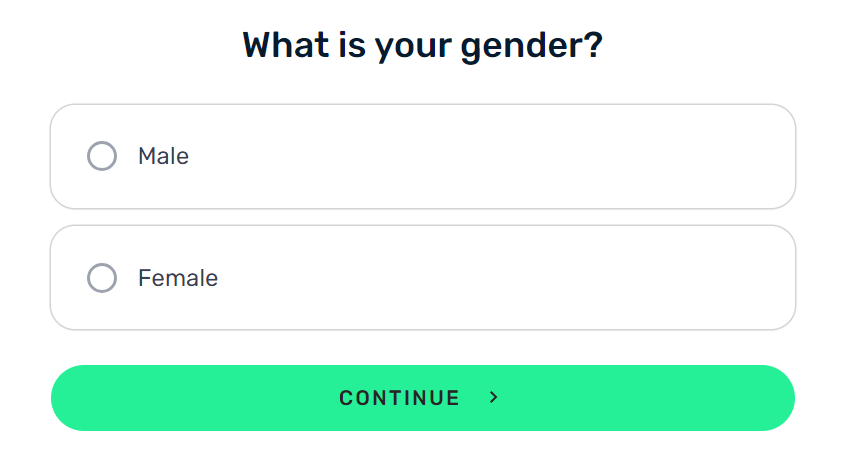Tick the empty circle beside Female
Viewport: 845px width, 459px height.
[x=102, y=278]
